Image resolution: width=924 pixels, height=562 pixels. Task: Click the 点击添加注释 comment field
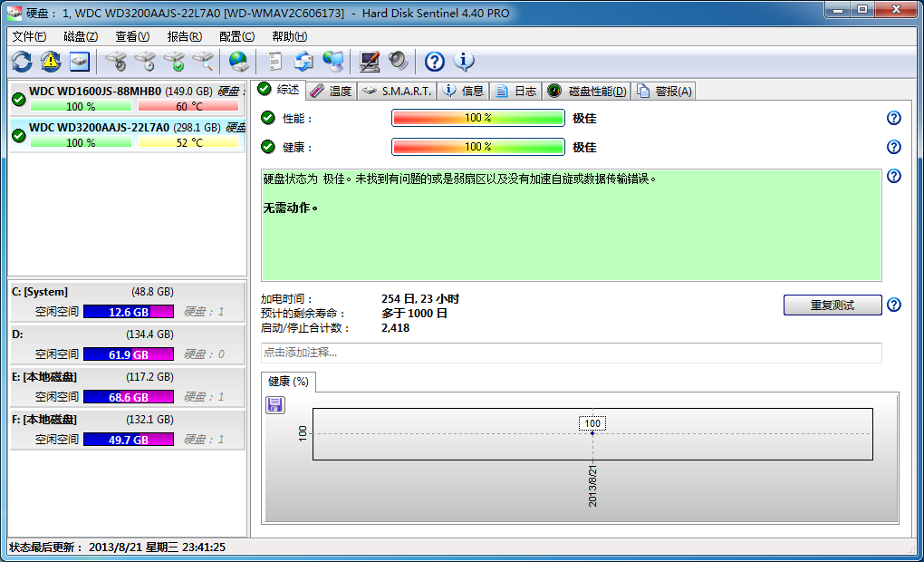(x=571, y=353)
